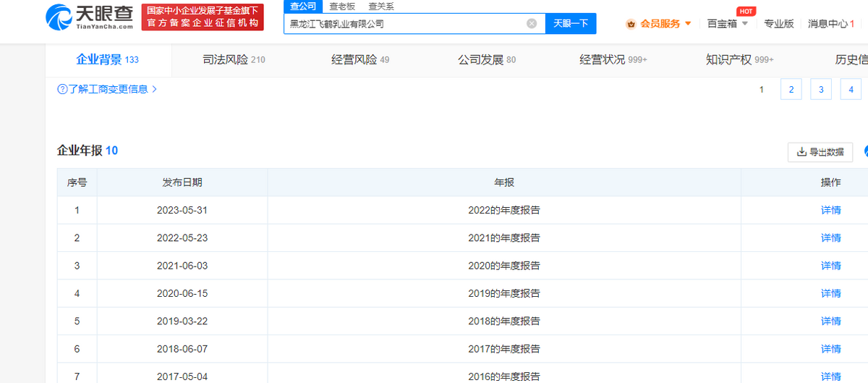Open 详情 for the 2018 annual report
Screen dimensions: 868x383
coord(830,321)
